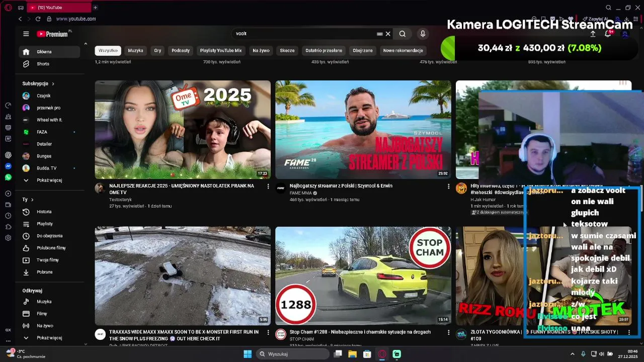Select the Wszystko filter chip

[x=108, y=50]
